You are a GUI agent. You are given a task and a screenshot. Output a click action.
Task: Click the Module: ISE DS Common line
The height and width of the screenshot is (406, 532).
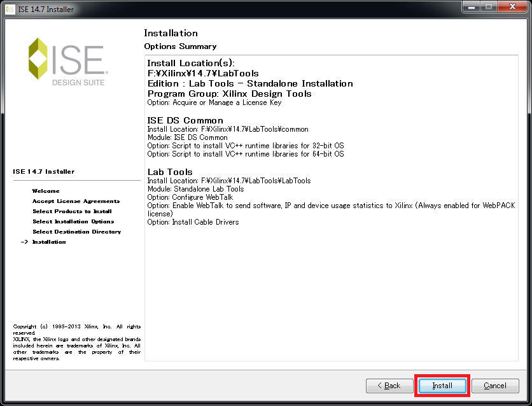pyautogui.click(x=187, y=137)
